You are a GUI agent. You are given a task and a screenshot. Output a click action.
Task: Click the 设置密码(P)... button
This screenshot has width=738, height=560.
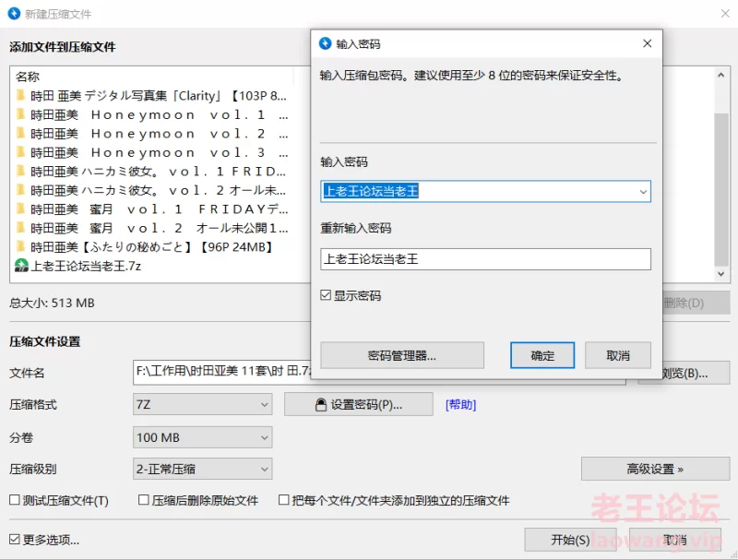[x=358, y=405]
